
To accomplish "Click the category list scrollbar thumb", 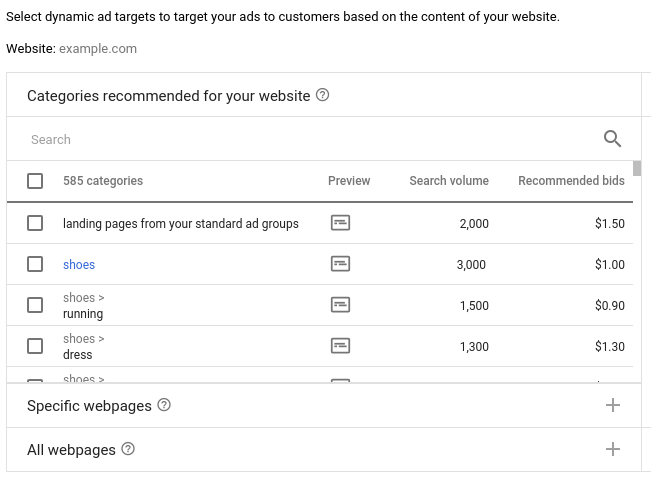I will point(637,168).
